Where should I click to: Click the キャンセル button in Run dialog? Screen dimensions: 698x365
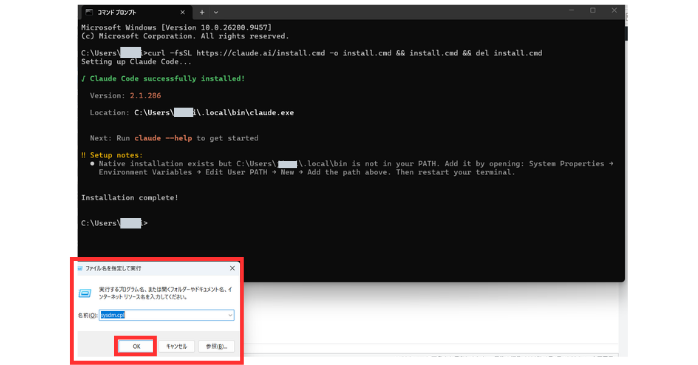click(176, 346)
